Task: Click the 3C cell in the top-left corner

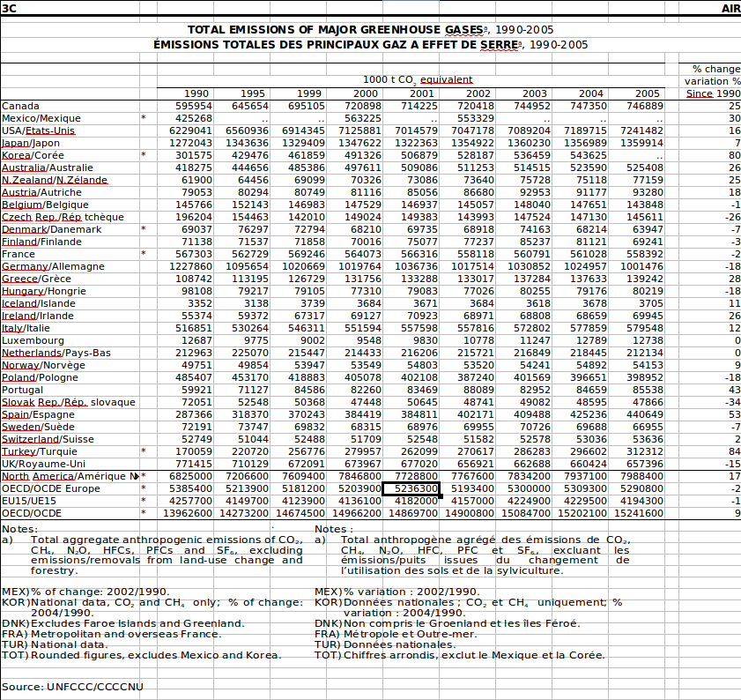Action: [9, 9]
